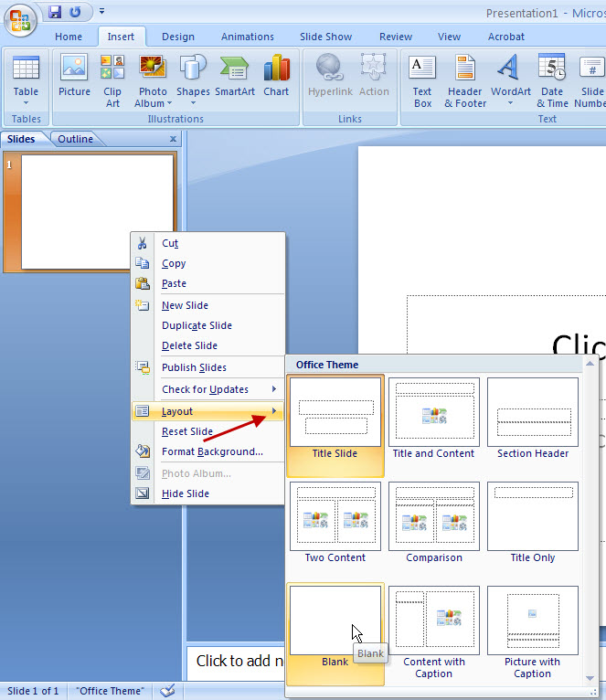Go to the Animations tab
The height and width of the screenshot is (700, 606).
tap(248, 37)
